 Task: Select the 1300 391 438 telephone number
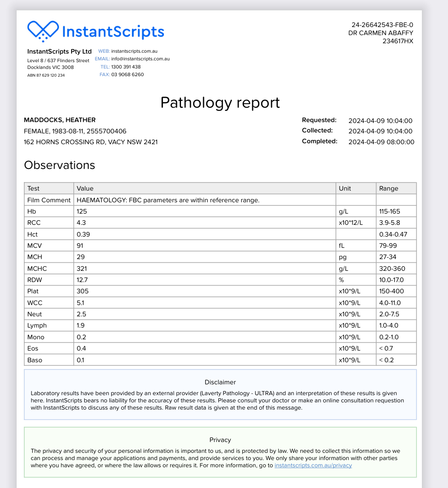pyautogui.click(x=126, y=67)
